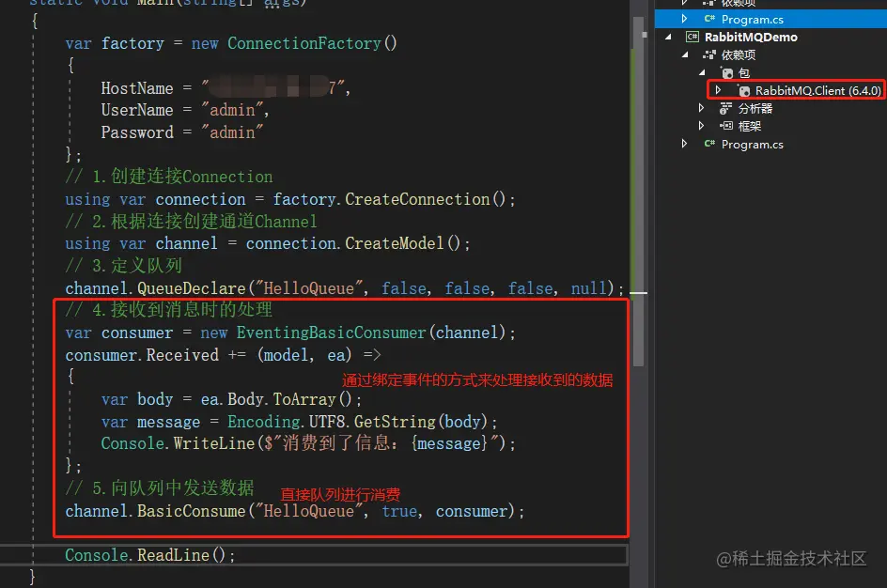Click EventingBasicConsumer in code
887x588 pixels.
331,333
